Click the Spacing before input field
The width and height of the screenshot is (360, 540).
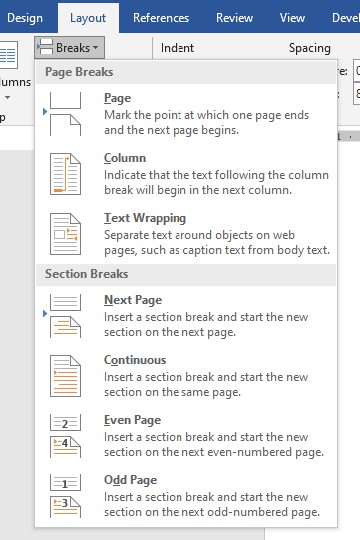pyautogui.click(x=357, y=71)
